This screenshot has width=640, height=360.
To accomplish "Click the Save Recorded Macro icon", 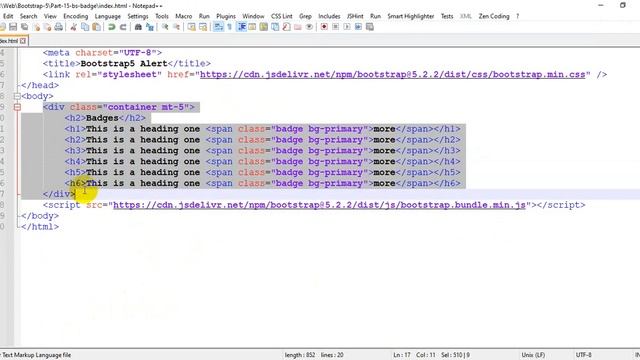I will pyautogui.click(x=370, y=27).
